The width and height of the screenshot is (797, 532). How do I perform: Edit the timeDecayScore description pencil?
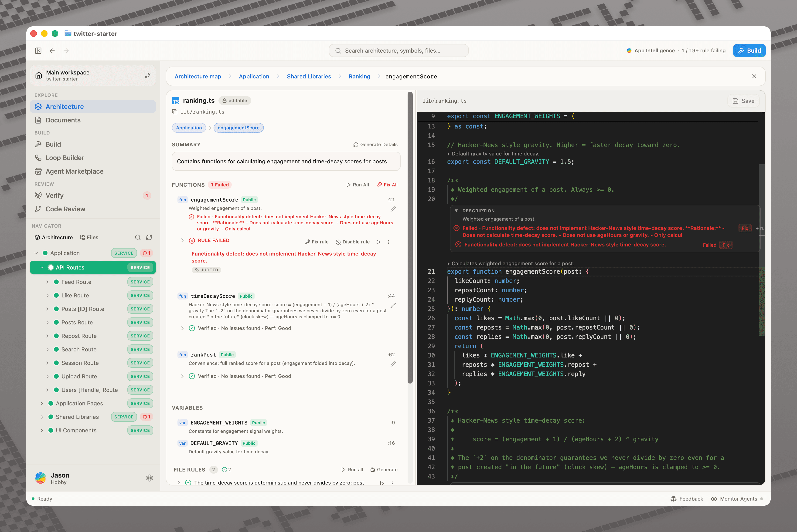click(x=393, y=305)
